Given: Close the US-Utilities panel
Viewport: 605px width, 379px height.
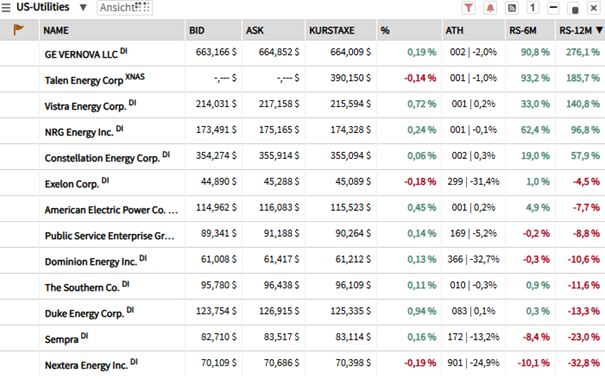Looking at the screenshot, I should coord(594,8).
